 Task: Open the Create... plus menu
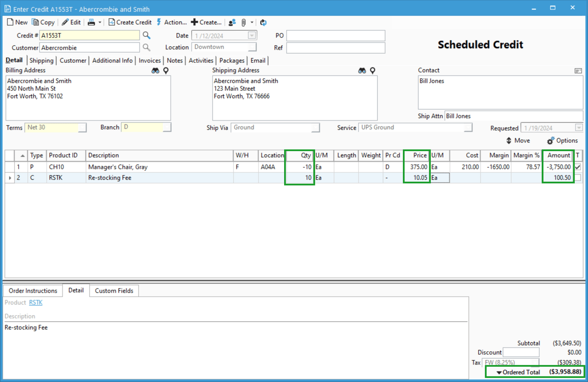[x=206, y=22]
